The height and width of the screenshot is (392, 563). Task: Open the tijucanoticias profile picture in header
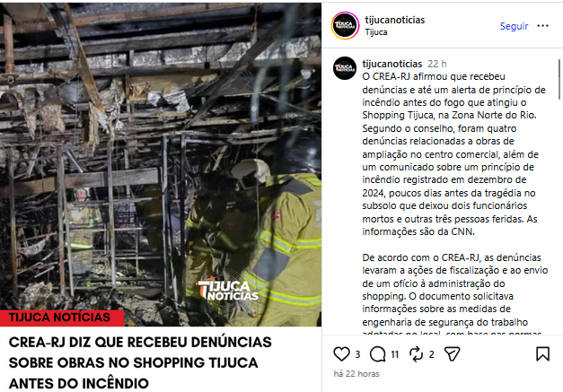[x=345, y=25]
